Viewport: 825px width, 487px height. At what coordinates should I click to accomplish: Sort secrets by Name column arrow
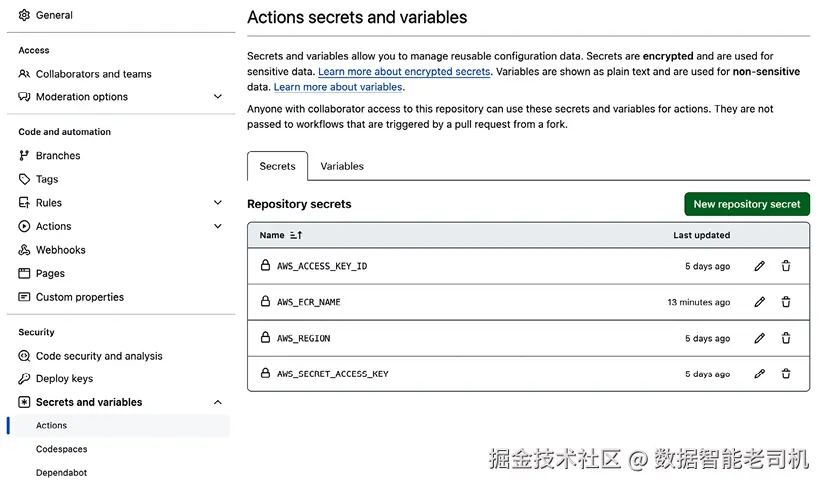(295, 236)
